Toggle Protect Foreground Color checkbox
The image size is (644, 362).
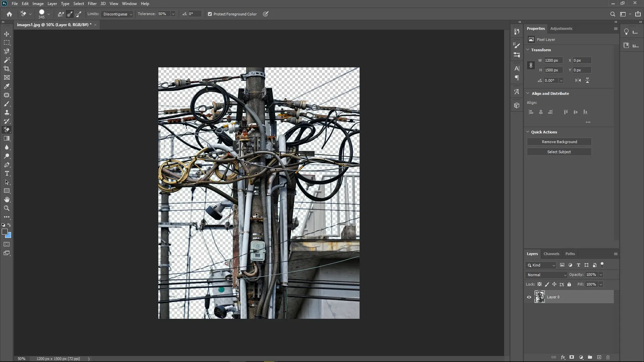point(210,14)
